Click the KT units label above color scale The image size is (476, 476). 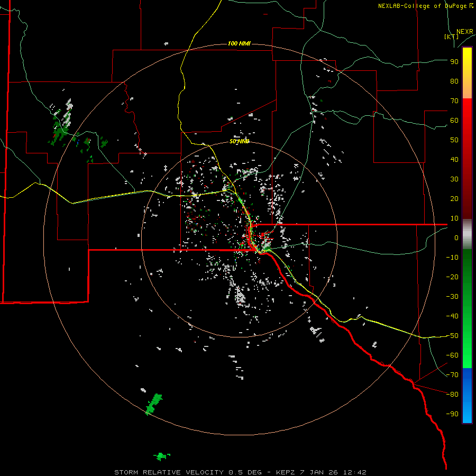pos(452,36)
